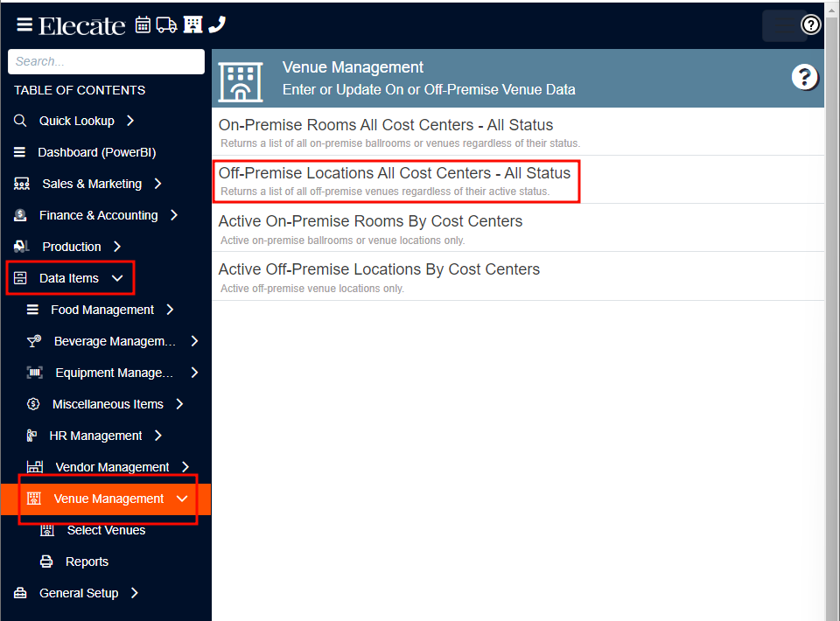Click the Select Venues building icon

click(46, 530)
